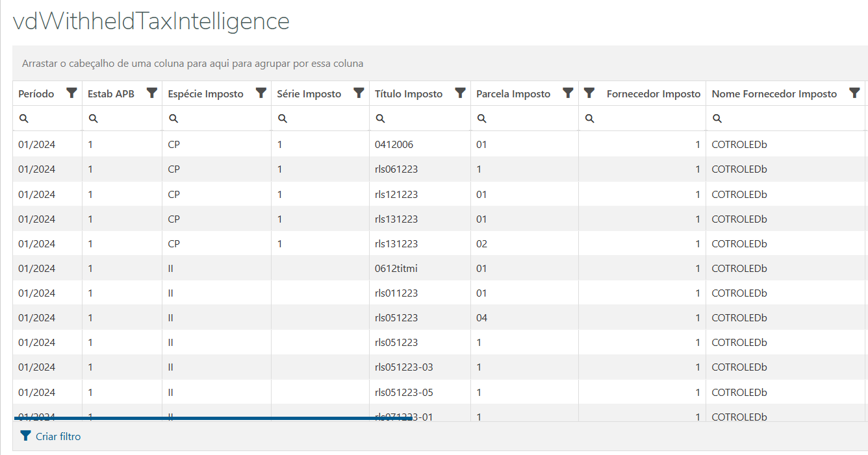Open the Espécie Imposto filter icon
The width and height of the screenshot is (868, 455).
pos(261,93)
